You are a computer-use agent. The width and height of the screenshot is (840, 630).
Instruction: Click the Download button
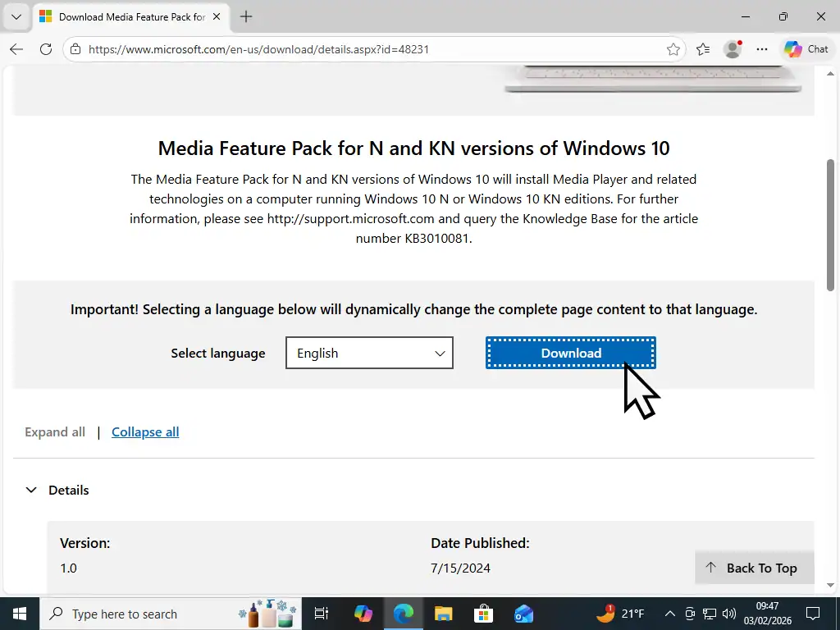click(x=570, y=353)
